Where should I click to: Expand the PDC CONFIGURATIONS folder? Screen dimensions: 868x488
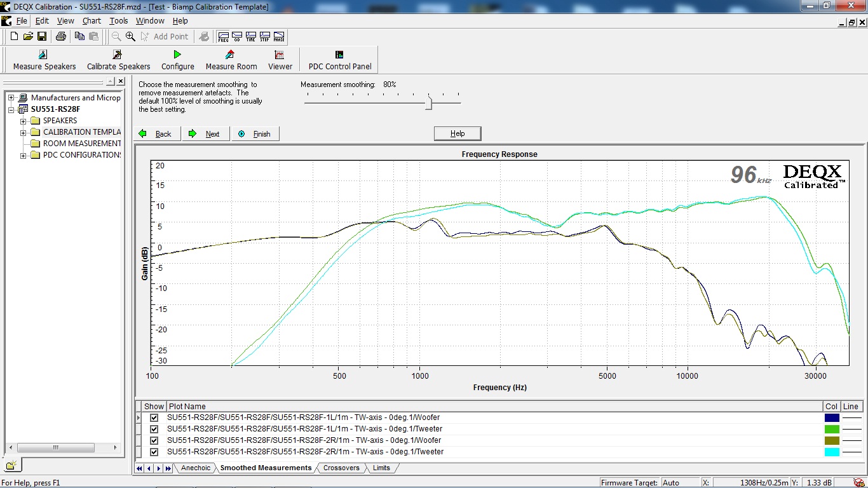coord(23,155)
